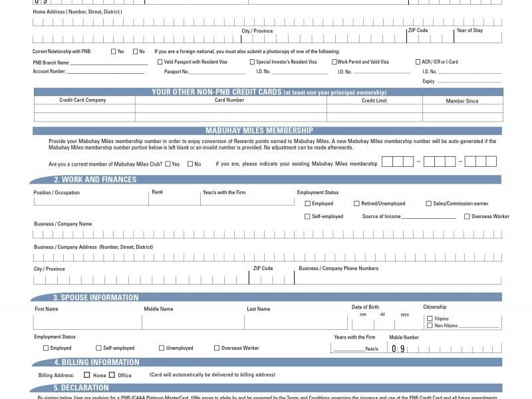This screenshot has width=532, height=399.
Task: Click first row under Credit Card Company
Action: coord(84,108)
